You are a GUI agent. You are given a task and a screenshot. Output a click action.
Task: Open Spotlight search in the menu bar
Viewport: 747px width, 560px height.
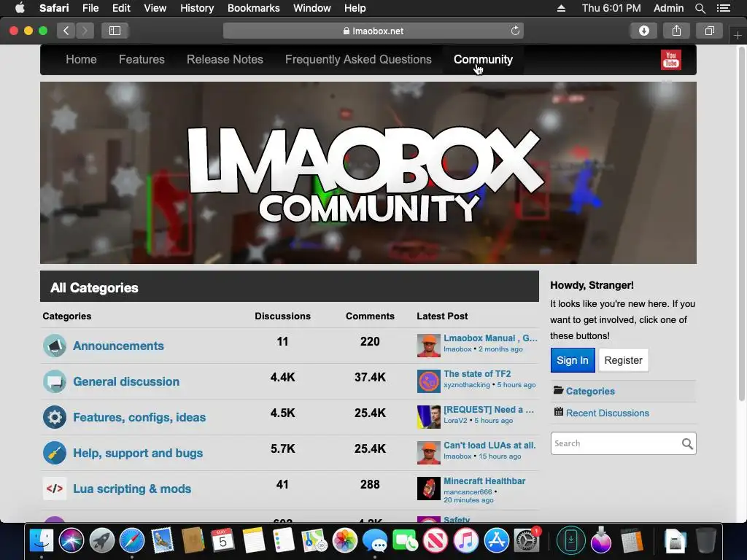[700, 8]
